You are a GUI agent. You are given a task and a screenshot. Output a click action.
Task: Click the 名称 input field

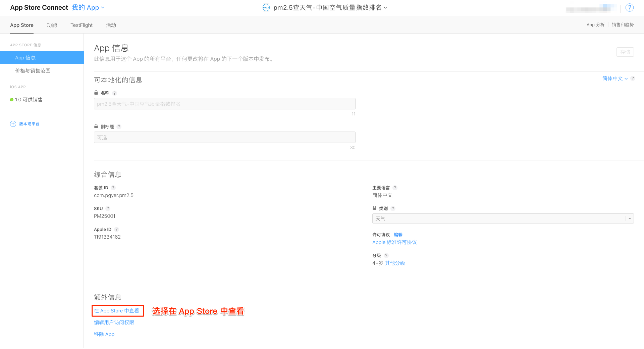tap(225, 104)
